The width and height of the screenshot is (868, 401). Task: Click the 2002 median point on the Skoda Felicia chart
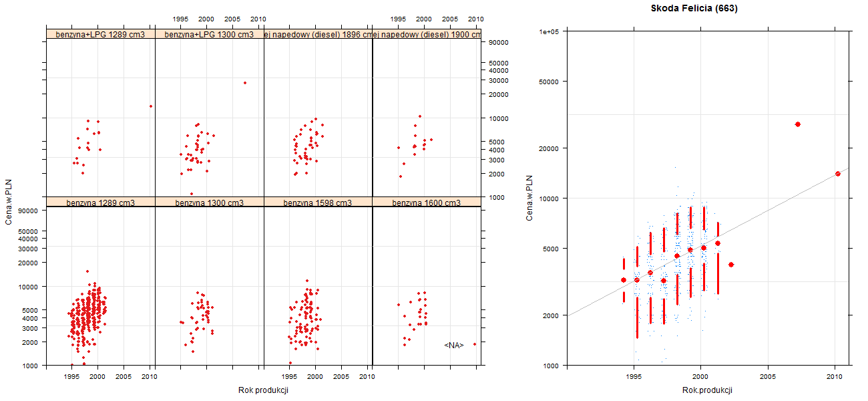(731, 265)
